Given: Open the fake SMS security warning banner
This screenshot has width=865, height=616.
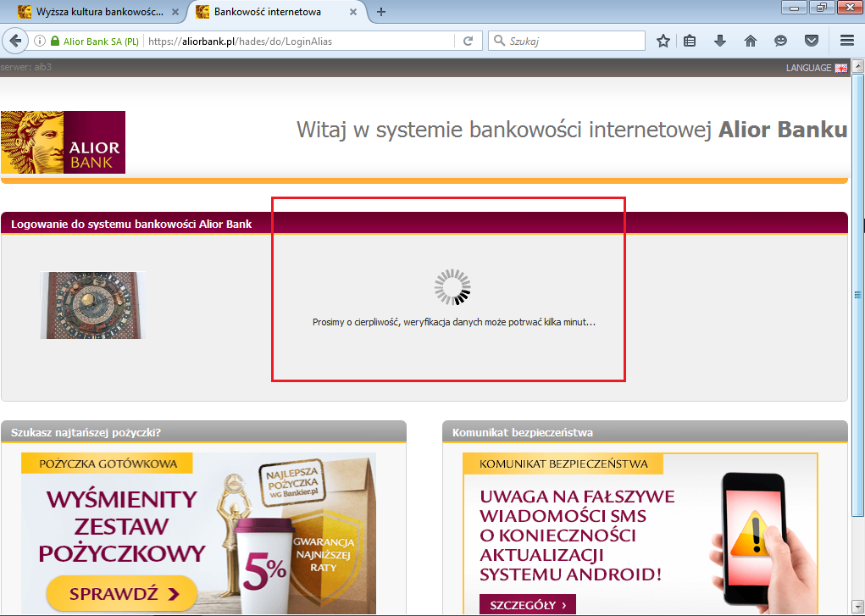Looking at the screenshot, I should point(640,533).
